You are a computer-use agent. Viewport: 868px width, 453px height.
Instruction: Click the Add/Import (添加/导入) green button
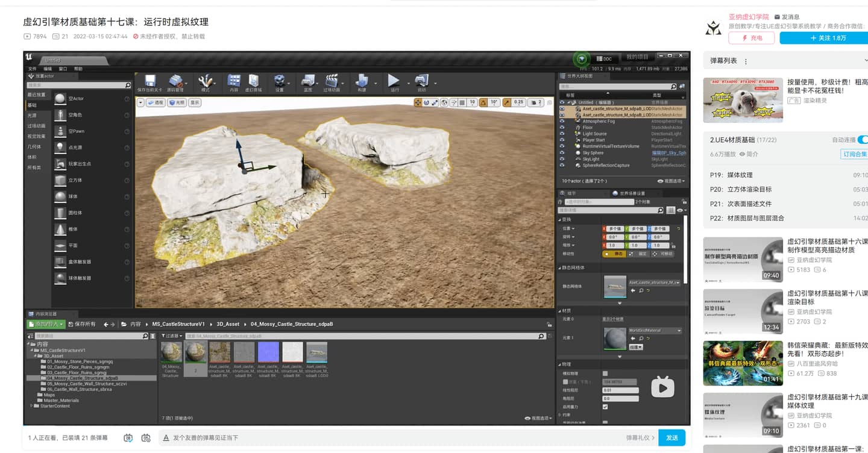tap(45, 324)
